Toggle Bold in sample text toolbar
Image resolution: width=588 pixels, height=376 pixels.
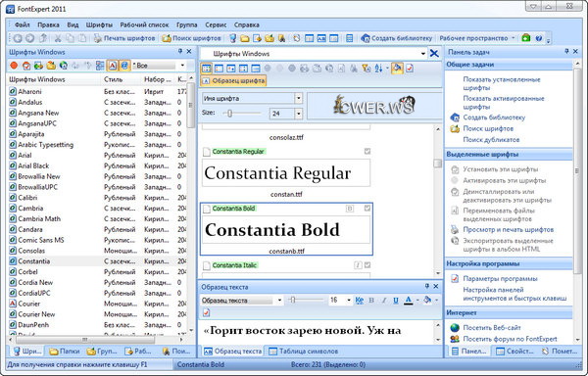click(x=371, y=301)
